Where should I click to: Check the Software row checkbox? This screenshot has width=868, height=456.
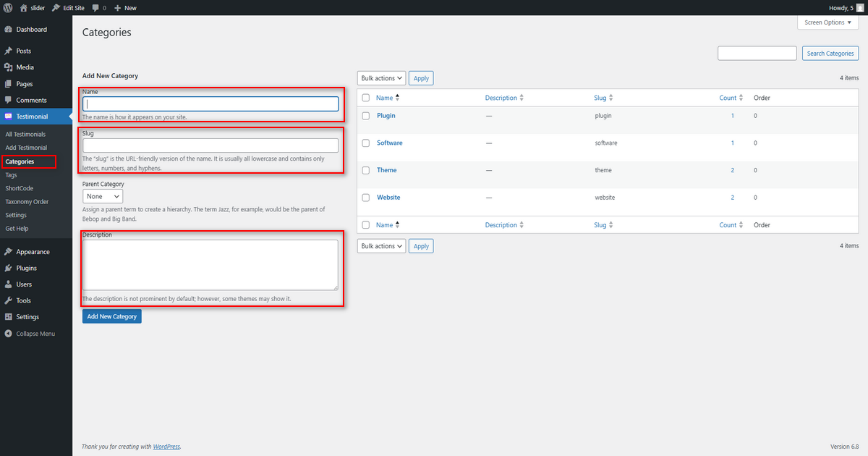point(366,143)
